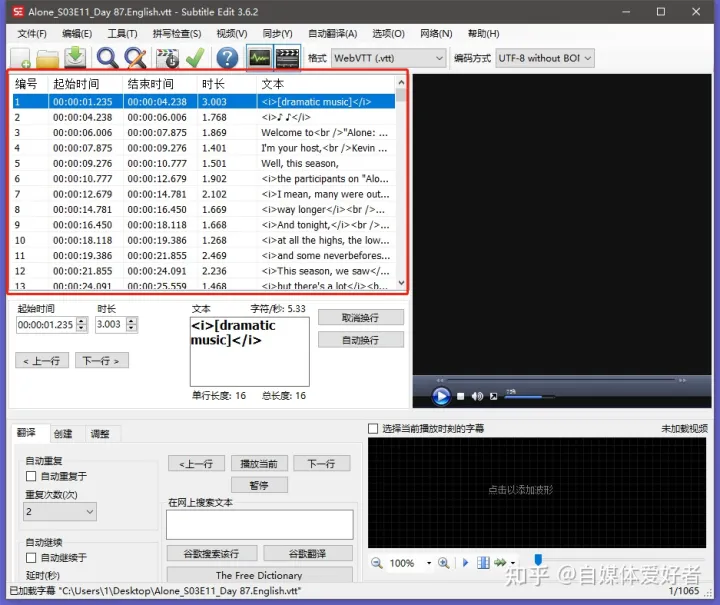Click the 谷歌翻译 button
This screenshot has width=720, height=605.
click(x=308, y=554)
